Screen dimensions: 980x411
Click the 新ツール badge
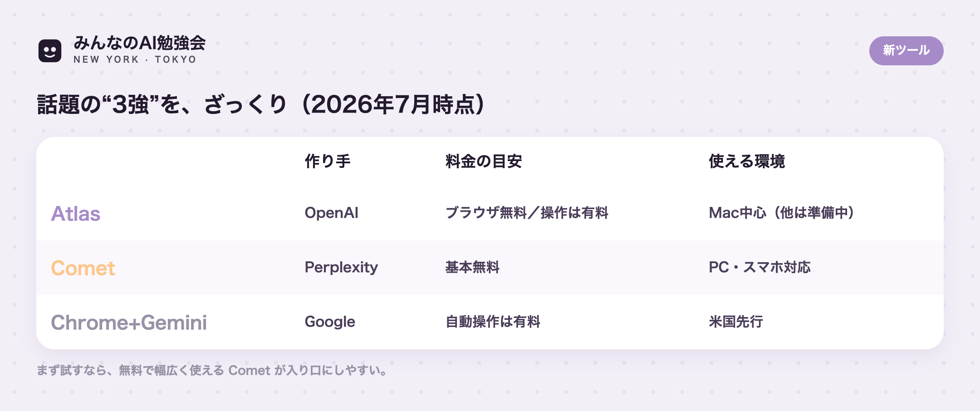pos(906,50)
